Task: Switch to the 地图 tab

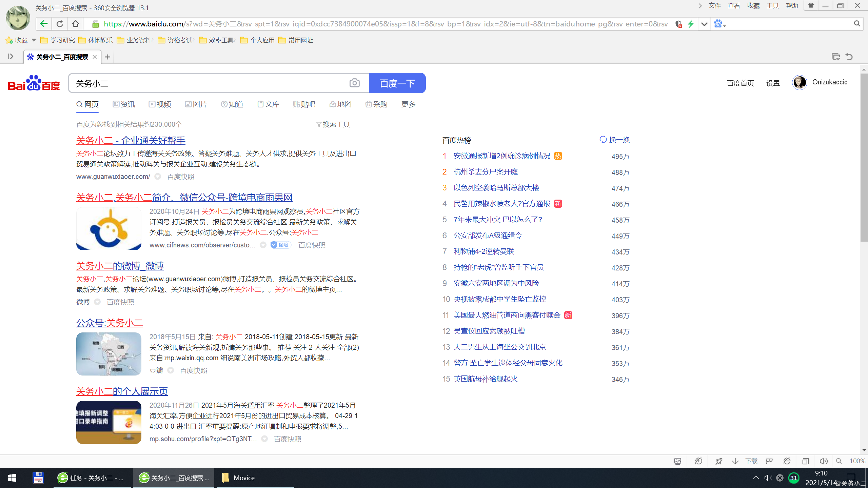Action: point(340,104)
